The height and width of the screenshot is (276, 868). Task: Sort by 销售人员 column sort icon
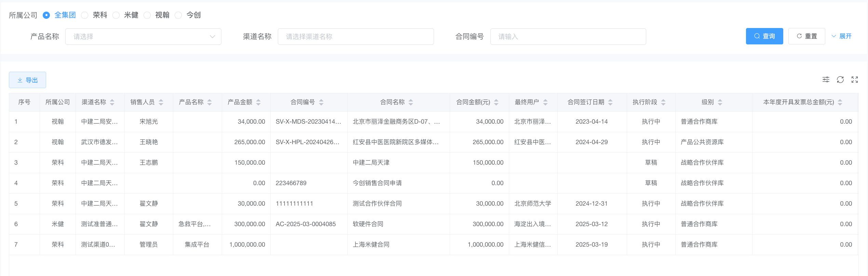click(161, 102)
